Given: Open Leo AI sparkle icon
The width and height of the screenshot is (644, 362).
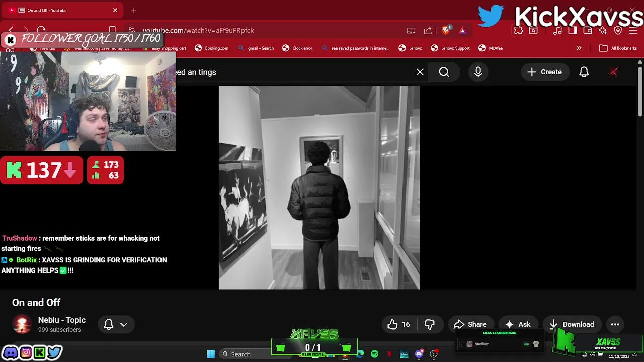Looking at the screenshot, I should pyautogui.click(x=603, y=30).
